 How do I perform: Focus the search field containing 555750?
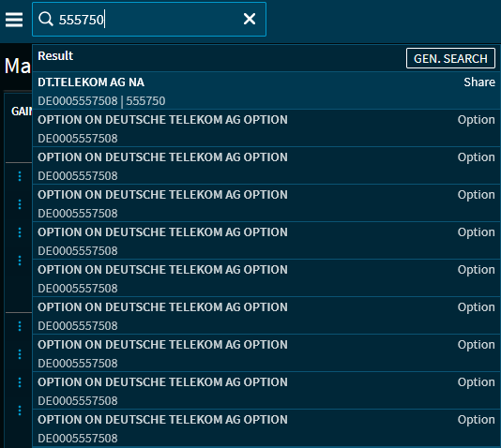[149, 19]
